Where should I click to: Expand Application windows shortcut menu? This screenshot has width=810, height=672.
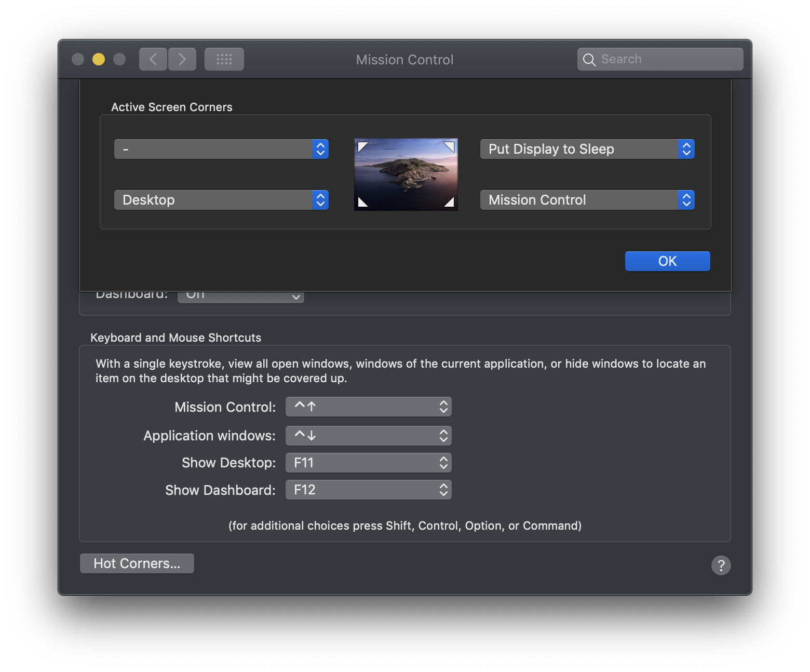pos(368,436)
